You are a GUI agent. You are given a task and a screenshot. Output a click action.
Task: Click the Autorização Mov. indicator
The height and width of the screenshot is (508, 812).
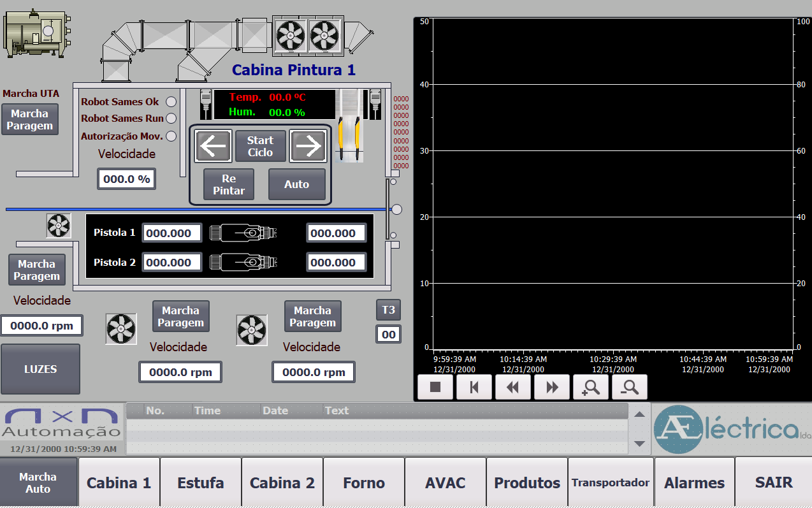point(171,136)
